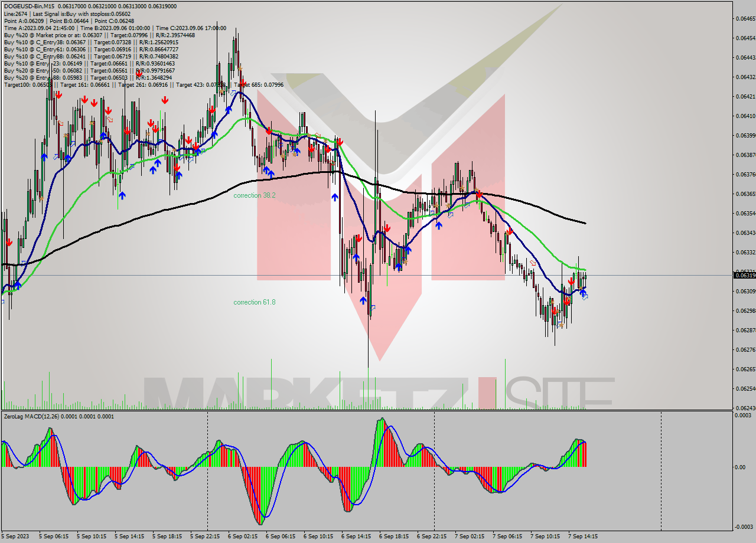The height and width of the screenshot is (543, 756).
Task: Click the '6 Sep 10:15' time label
Action: click(318, 537)
